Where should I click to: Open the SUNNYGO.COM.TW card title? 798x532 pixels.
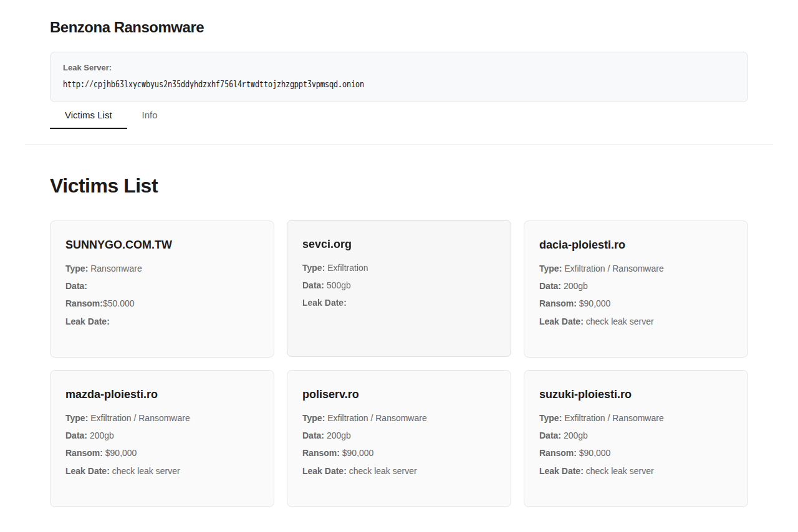tap(118, 245)
